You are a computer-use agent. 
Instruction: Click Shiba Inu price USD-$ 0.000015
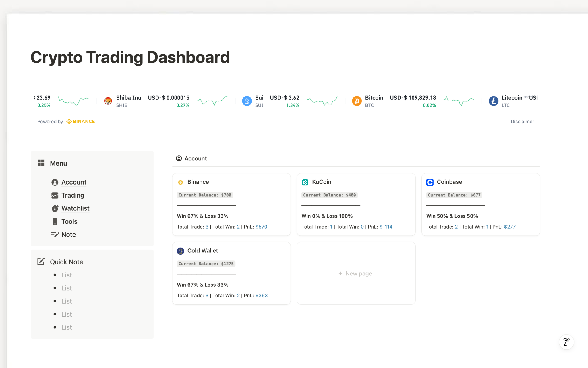point(169,98)
